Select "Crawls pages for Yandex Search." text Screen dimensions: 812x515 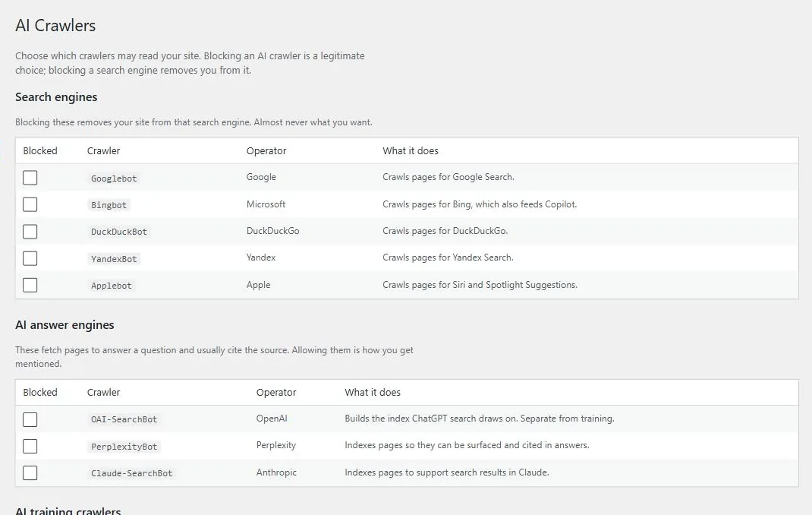click(448, 257)
